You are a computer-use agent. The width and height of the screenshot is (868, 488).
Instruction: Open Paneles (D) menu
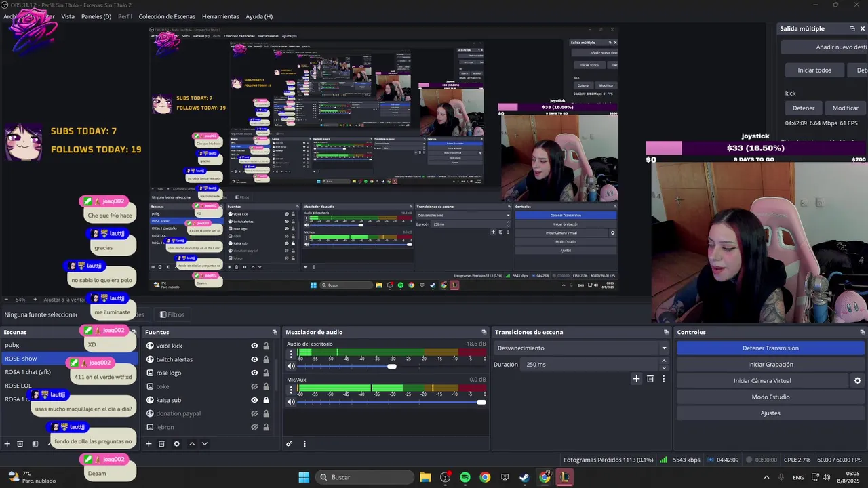96,16
